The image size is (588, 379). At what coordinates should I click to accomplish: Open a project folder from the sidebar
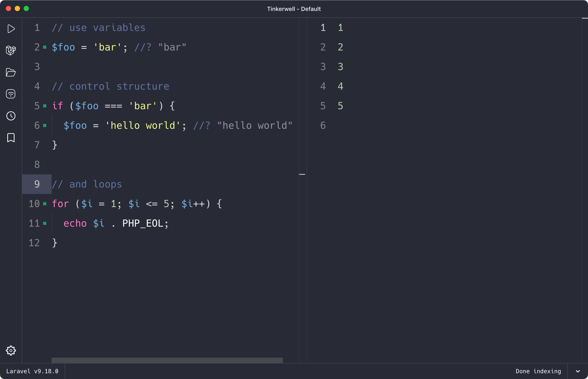11,72
